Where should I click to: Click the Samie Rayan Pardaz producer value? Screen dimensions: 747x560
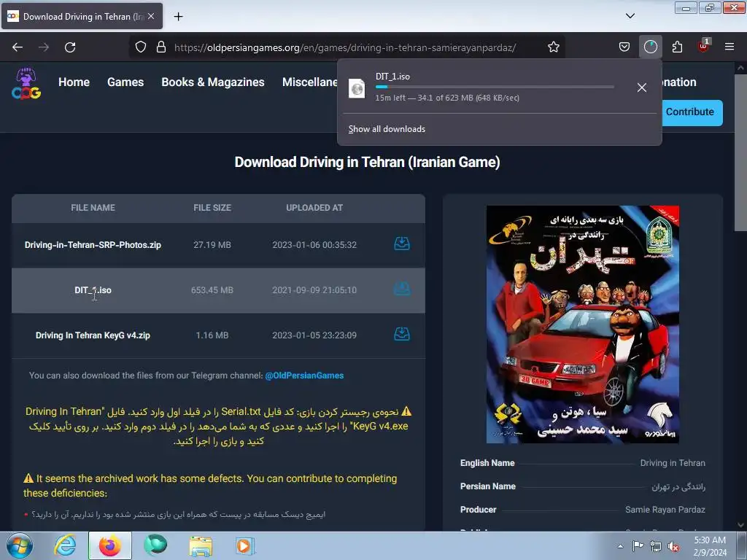tap(665, 510)
